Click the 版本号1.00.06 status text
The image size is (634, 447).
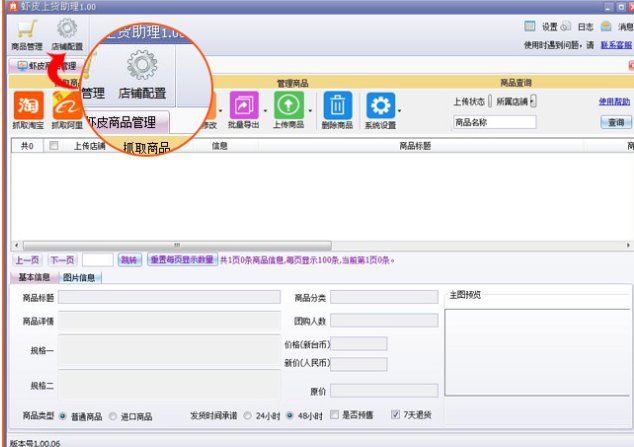coord(35,443)
